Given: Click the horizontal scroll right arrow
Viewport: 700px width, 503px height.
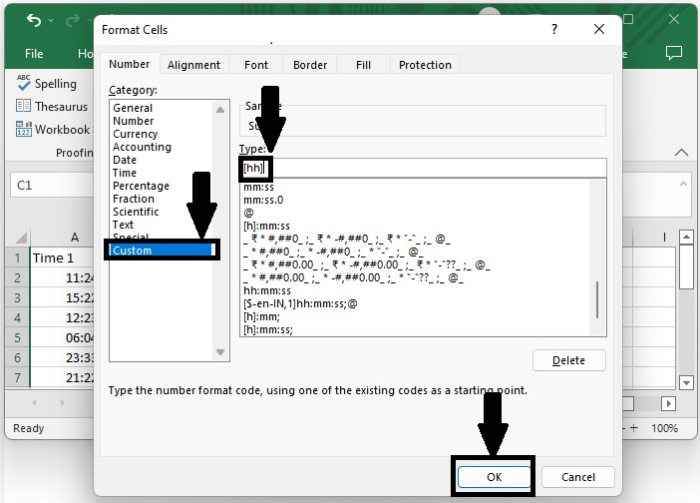Looking at the screenshot, I should click(x=668, y=403).
